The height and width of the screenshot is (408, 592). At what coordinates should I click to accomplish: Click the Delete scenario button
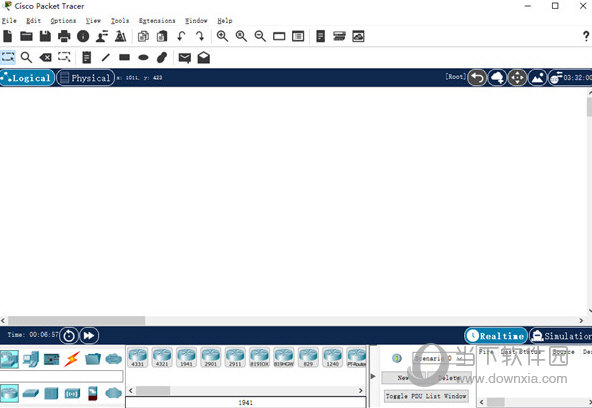[x=449, y=377]
